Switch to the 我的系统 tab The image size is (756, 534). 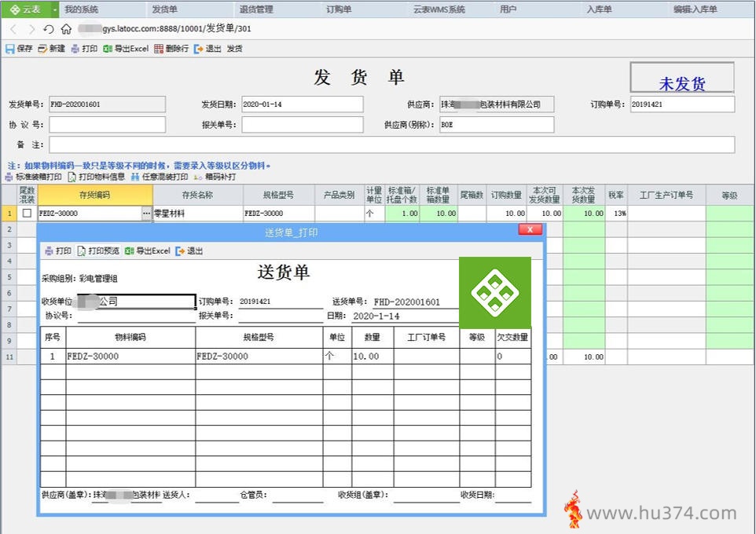[82, 9]
